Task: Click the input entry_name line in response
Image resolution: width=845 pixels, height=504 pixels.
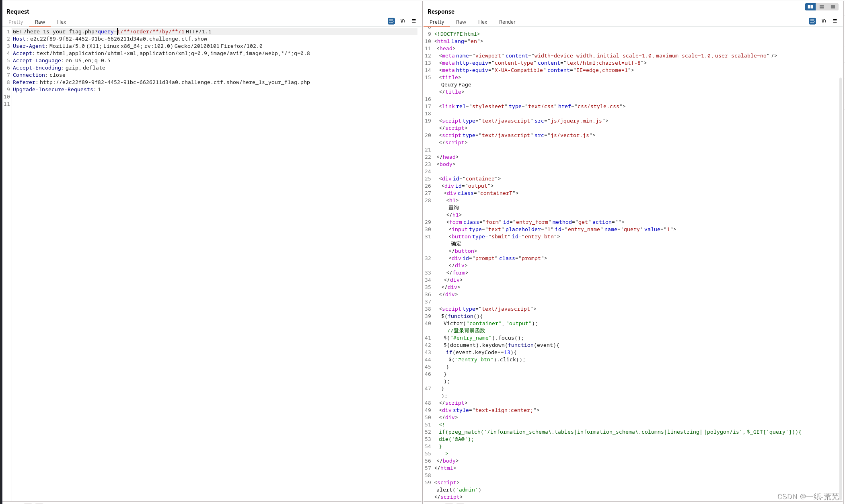Action: 563,229
